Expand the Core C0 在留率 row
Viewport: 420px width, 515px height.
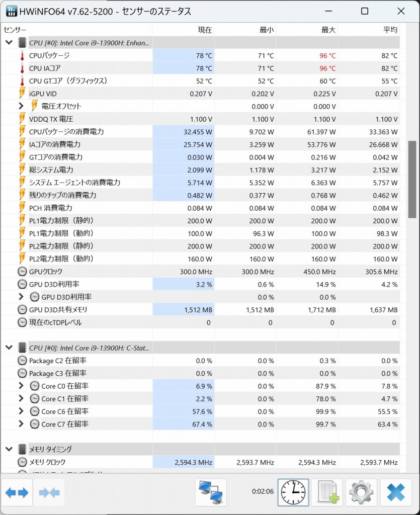21,386
